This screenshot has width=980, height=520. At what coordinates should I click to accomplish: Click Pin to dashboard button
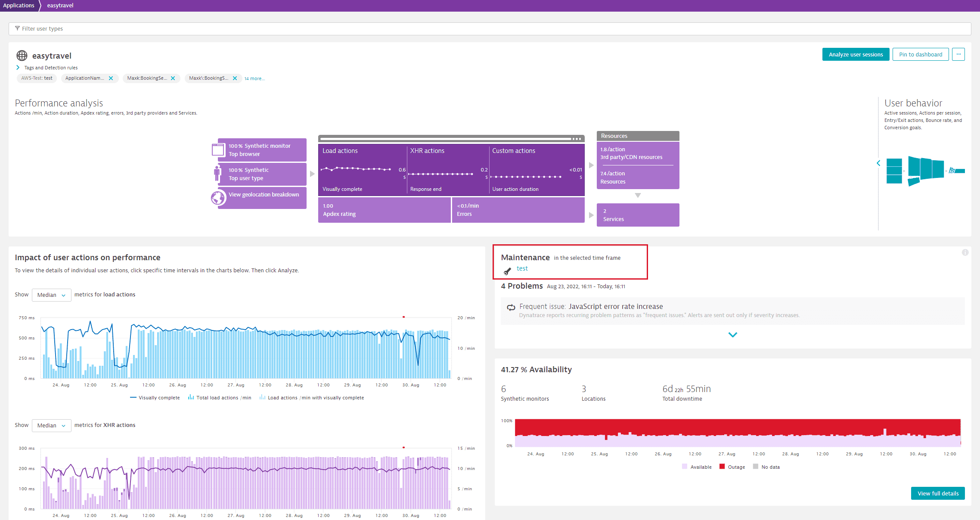(921, 54)
